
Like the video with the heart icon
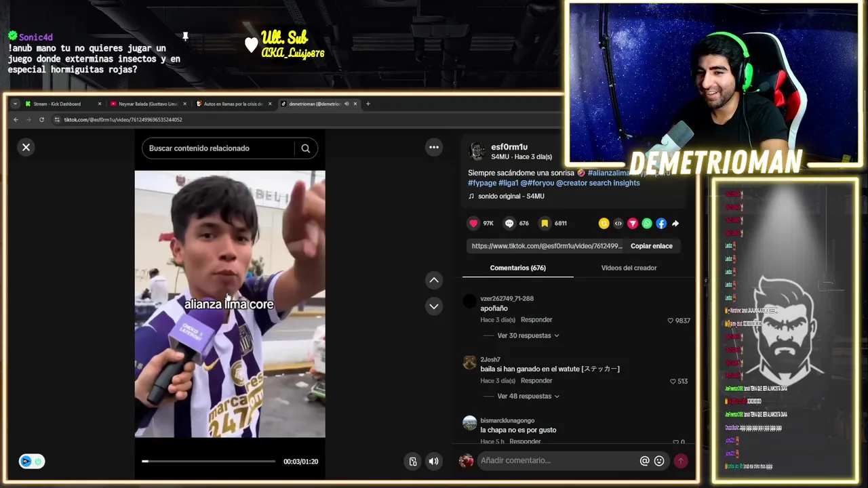click(x=473, y=223)
